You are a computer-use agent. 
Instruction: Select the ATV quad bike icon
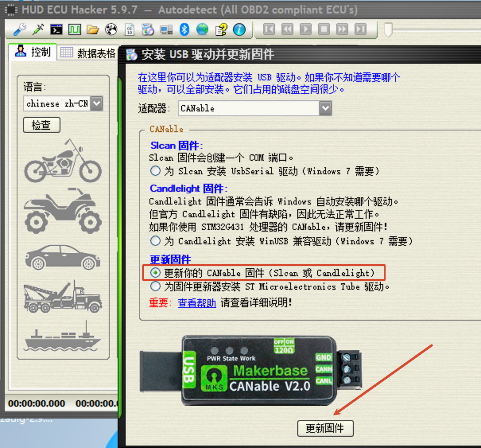pos(63,211)
